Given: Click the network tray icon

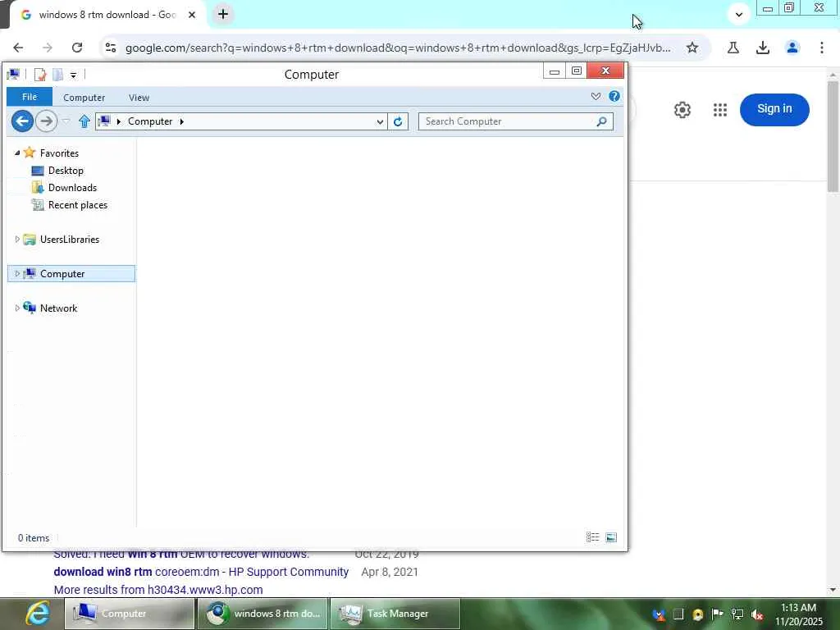Looking at the screenshot, I should coord(737,614).
